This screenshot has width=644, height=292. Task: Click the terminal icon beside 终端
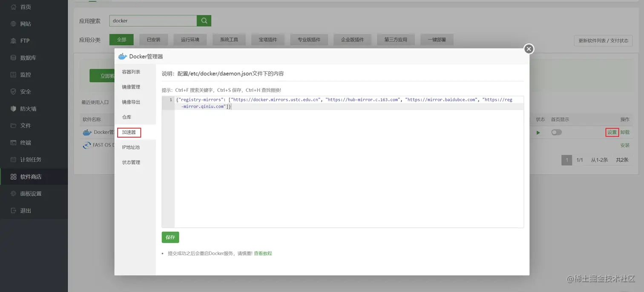click(13, 143)
